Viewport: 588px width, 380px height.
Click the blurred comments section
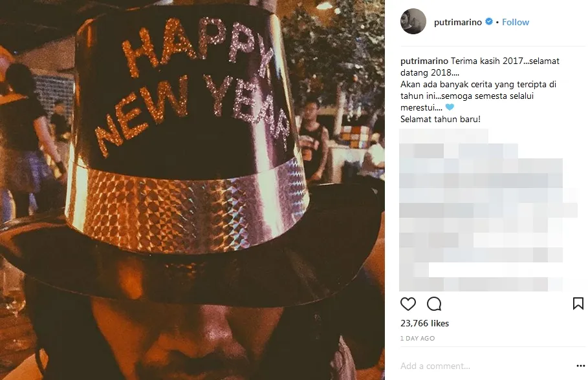[x=488, y=210]
